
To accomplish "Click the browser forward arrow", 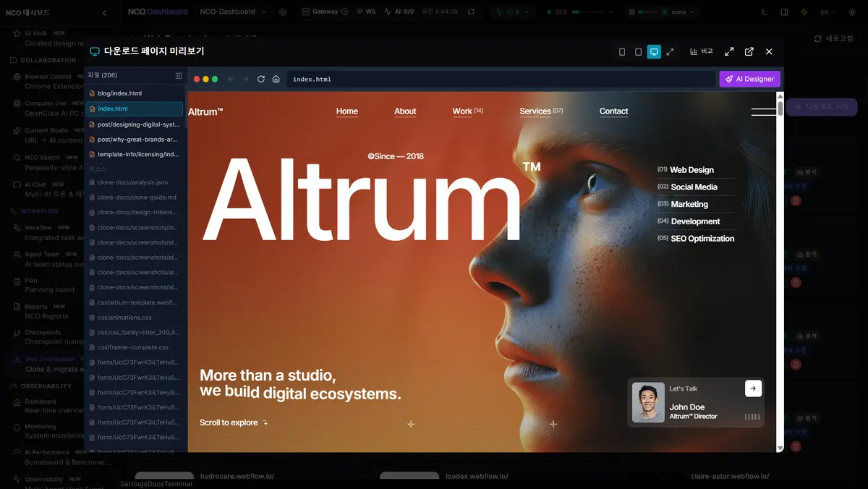I will [245, 79].
